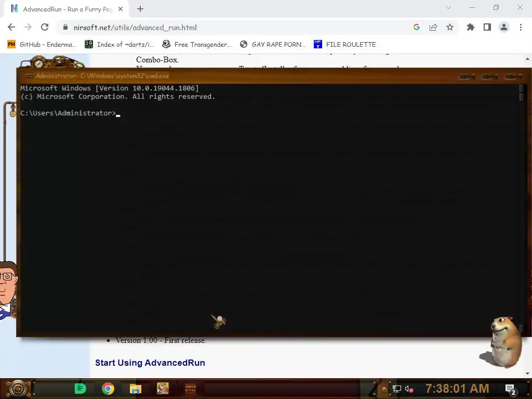Screen dimensions: 532x399
Task: Click the 'Version 1.00 - First release.' text
Action: pyautogui.click(x=161, y=340)
